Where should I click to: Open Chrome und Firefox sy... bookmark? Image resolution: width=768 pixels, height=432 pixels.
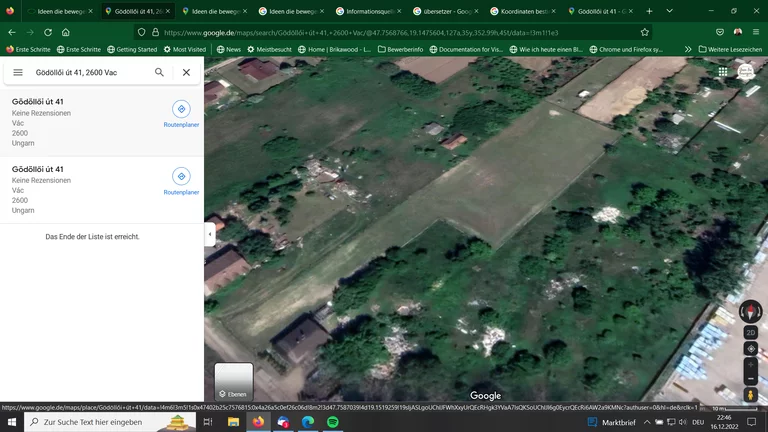tap(626, 49)
